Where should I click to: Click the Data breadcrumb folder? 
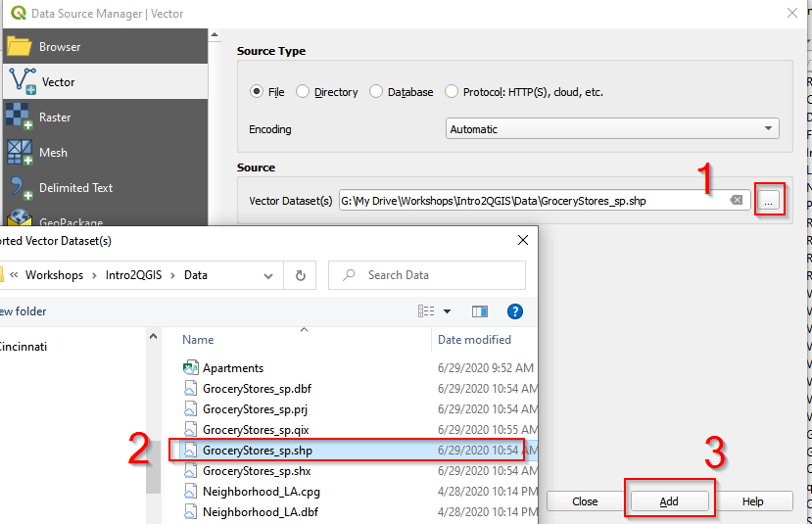pos(196,275)
